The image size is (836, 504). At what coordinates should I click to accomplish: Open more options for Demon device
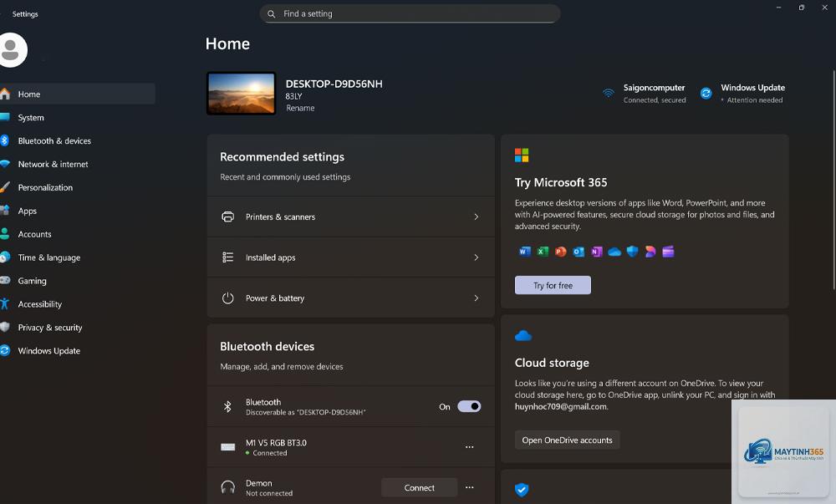(469, 487)
